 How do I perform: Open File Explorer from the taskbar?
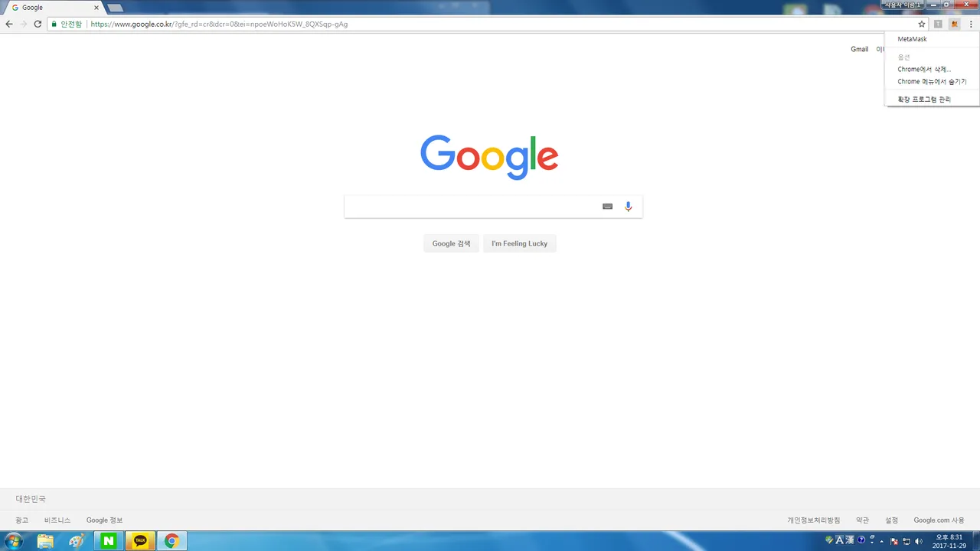click(x=46, y=541)
